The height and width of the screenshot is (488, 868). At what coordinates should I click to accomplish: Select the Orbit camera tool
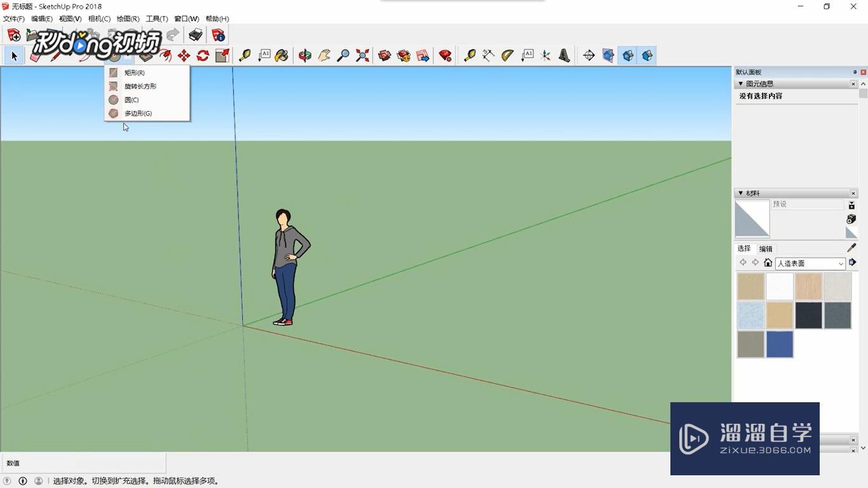[x=305, y=56]
